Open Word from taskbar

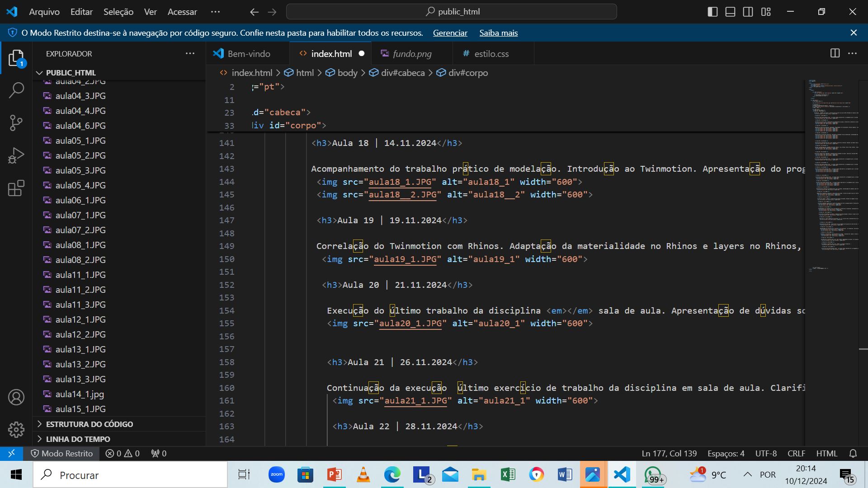point(565,475)
